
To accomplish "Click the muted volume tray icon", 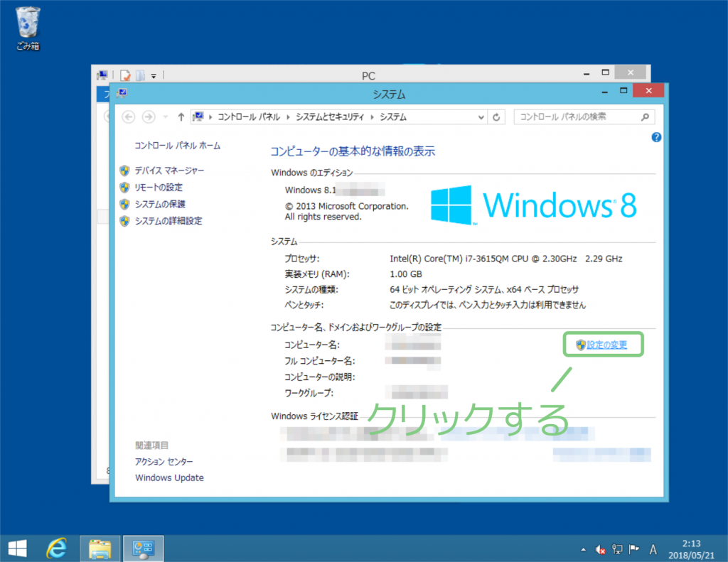I will pos(600,549).
